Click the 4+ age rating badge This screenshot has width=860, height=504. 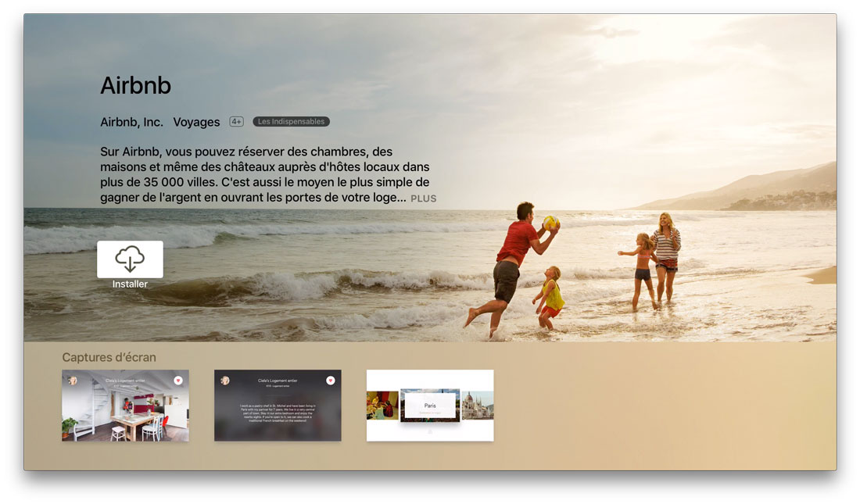tap(236, 122)
